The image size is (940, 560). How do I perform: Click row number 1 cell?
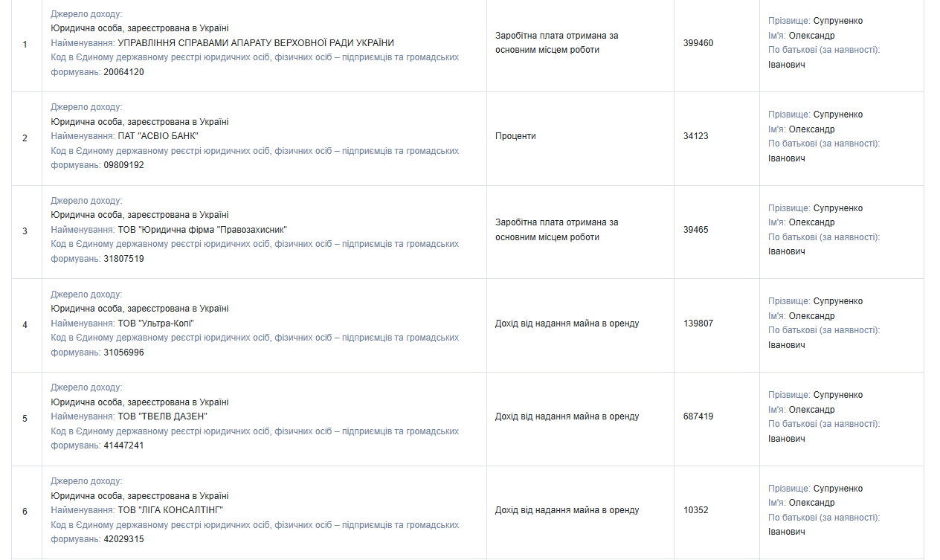click(x=25, y=45)
